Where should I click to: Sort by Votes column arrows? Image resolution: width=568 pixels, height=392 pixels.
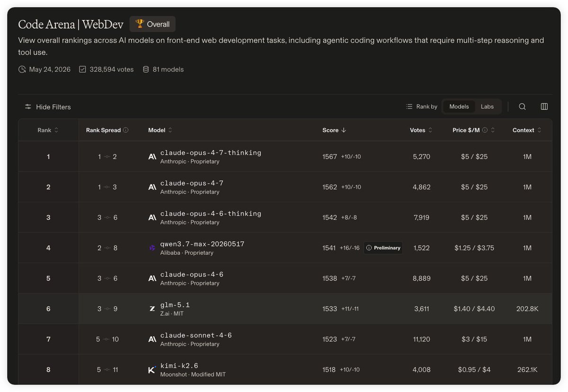[x=430, y=130]
